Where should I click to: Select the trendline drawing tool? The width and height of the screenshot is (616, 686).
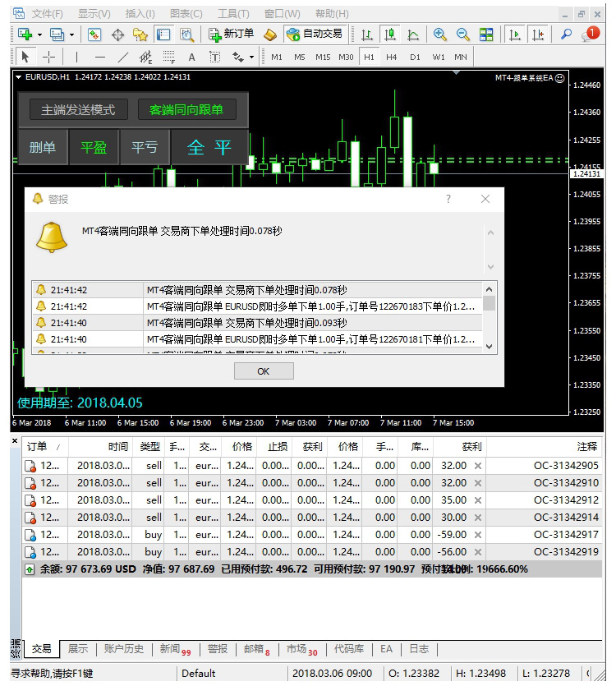(x=123, y=57)
